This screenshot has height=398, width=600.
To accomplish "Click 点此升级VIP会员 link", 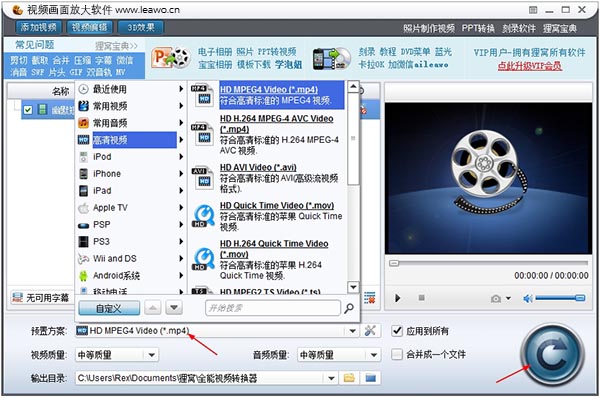I will pyautogui.click(x=530, y=66).
